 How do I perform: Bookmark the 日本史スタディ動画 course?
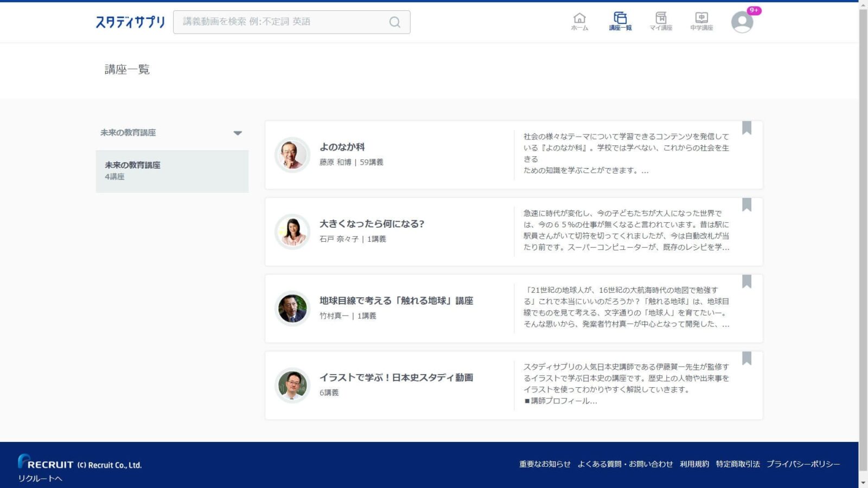coord(746,358)
